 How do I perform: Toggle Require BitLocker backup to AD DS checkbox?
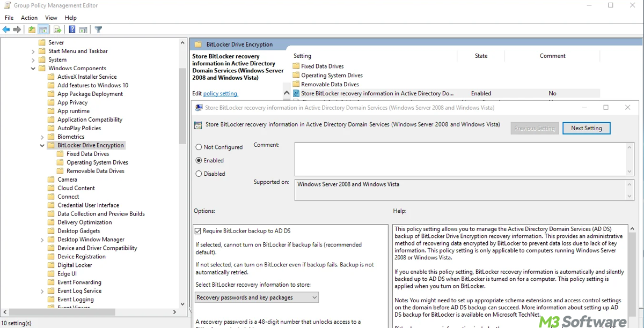tap(199, 231)
